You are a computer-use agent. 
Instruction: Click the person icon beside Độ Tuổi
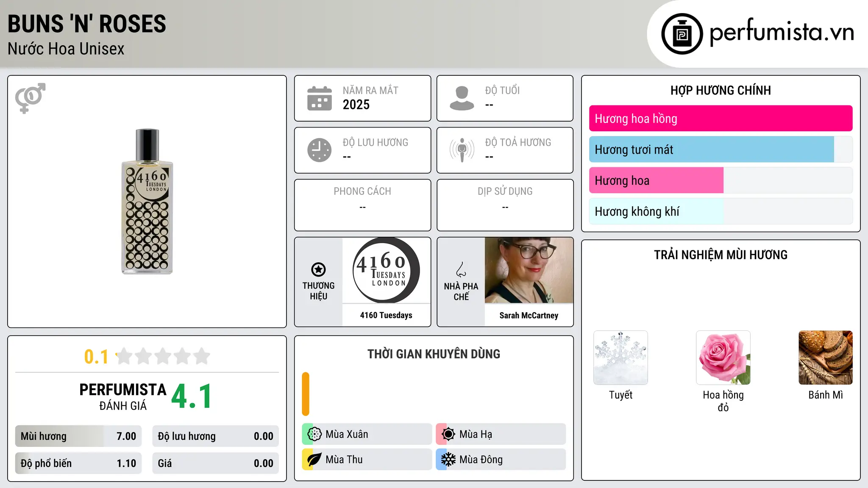click(462, 98)
